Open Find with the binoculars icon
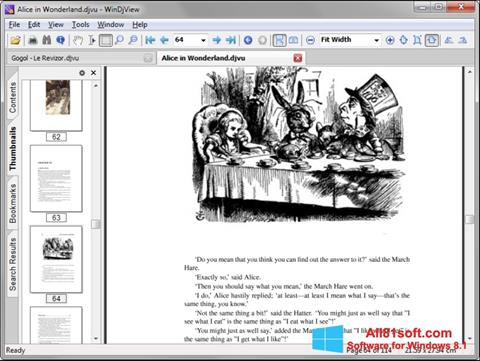Screen dimensions: 480x361 click(x=47, y=40)
